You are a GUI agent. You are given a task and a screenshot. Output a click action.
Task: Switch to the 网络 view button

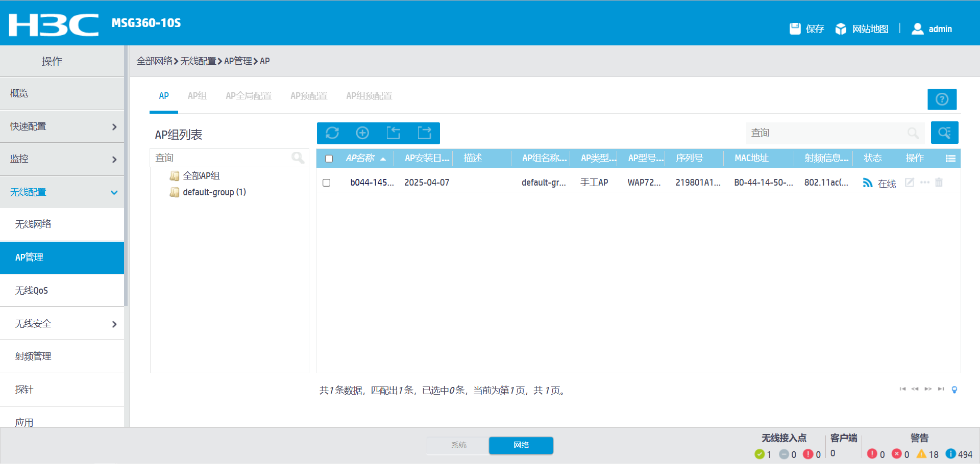tap(521, 445)
